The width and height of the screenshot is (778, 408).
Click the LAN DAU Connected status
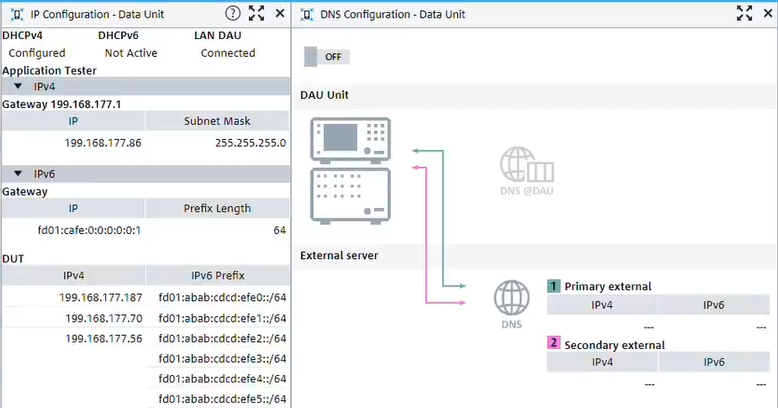228,53
